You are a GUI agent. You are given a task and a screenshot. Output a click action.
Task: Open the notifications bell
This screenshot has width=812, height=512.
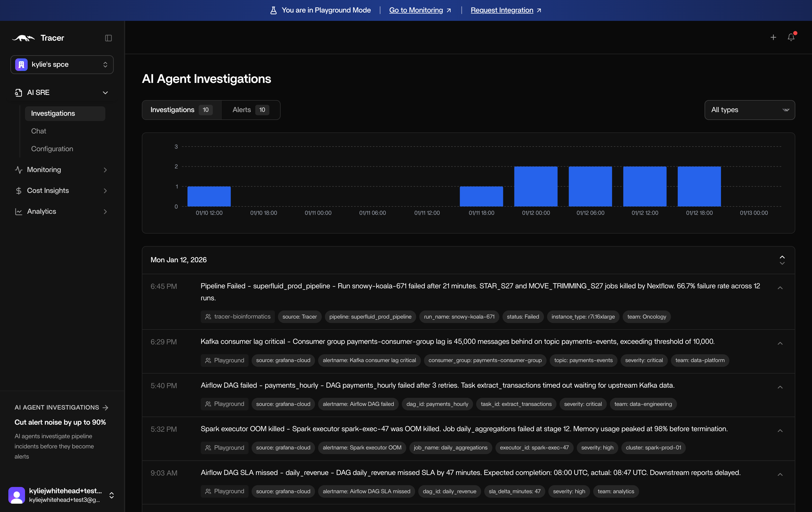pyautogui.click(x=791, y=38)
